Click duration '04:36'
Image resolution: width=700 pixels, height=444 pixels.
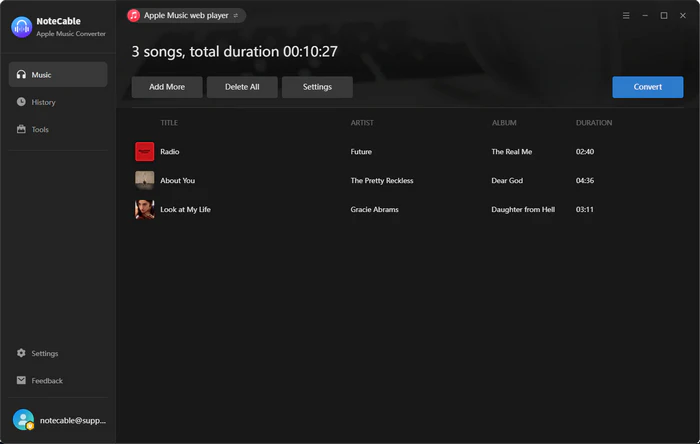pyautogui.click(x=585, y=181)
